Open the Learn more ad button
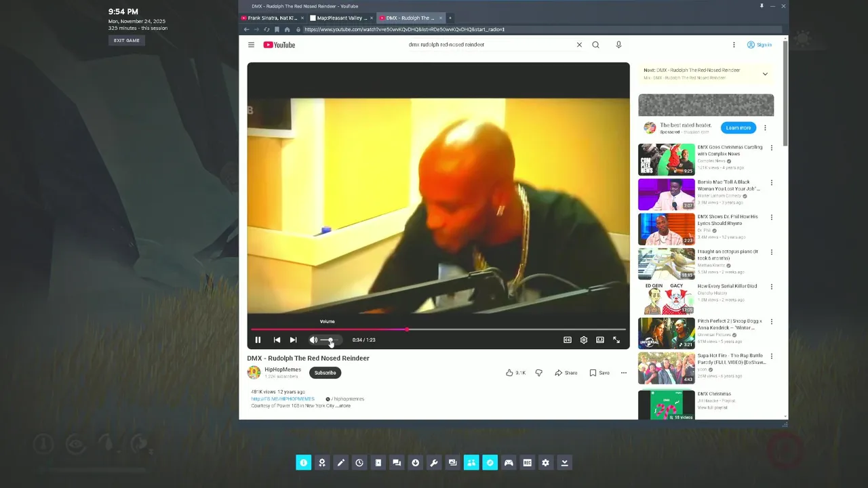This screenshot has height=488, width=868. click(x=738, y=127)
